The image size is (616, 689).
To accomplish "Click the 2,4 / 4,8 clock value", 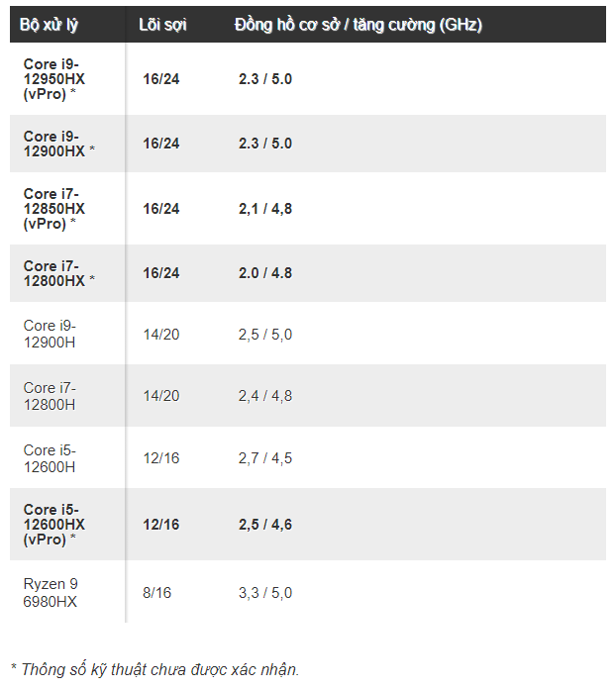I will tap(265, 396).
